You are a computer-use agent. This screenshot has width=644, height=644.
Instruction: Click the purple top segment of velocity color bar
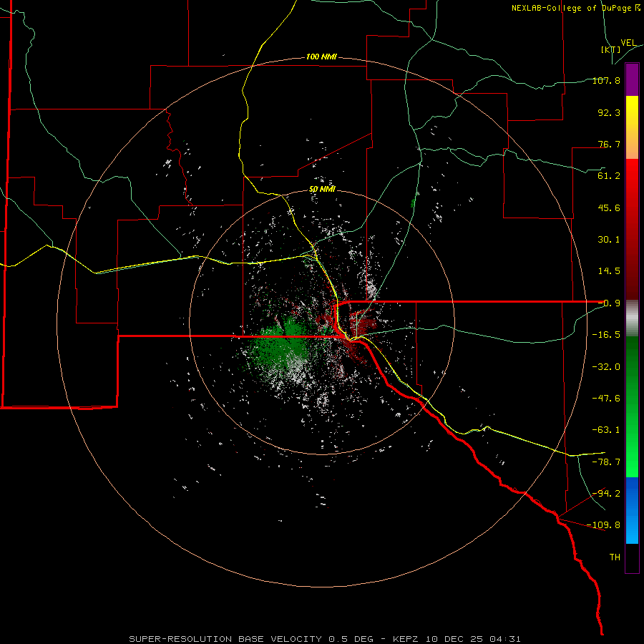tap(632, 79)
